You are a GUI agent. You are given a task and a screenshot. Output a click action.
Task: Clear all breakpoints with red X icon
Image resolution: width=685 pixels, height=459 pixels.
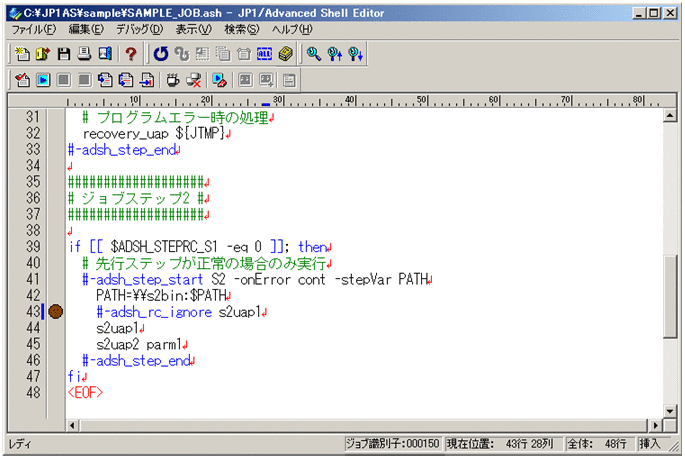[194, 80]
